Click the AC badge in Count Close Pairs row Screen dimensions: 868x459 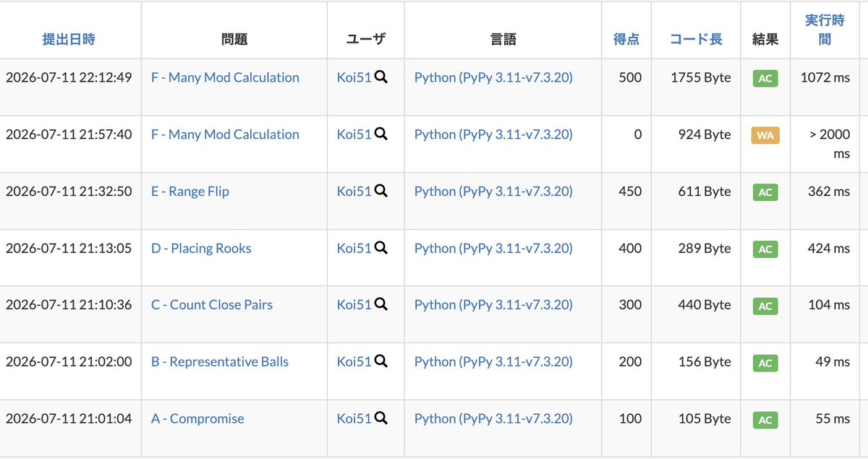765,306
